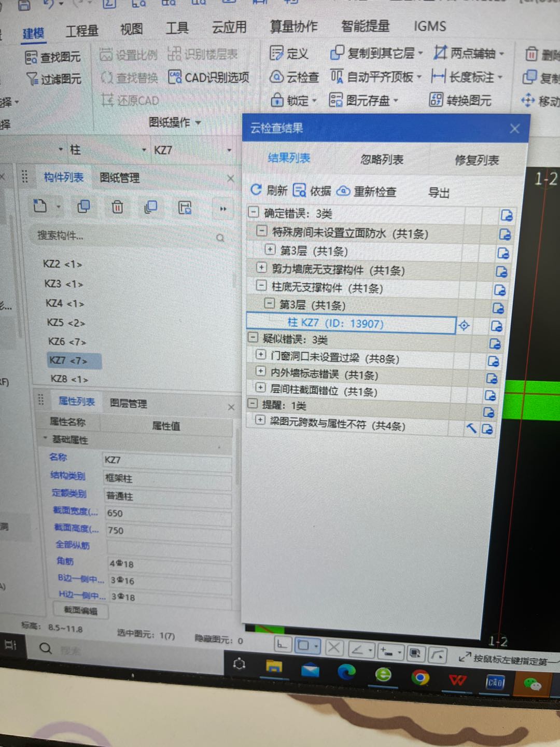This screenshot has width=560, height=747.
Task: Switch to the 智能提量 tab
Action: tap(365, 26)
